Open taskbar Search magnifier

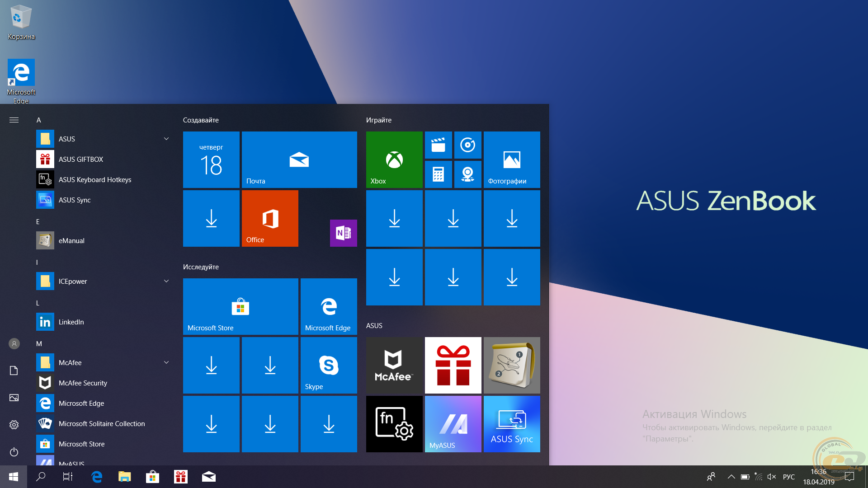[x=41, y=477]
